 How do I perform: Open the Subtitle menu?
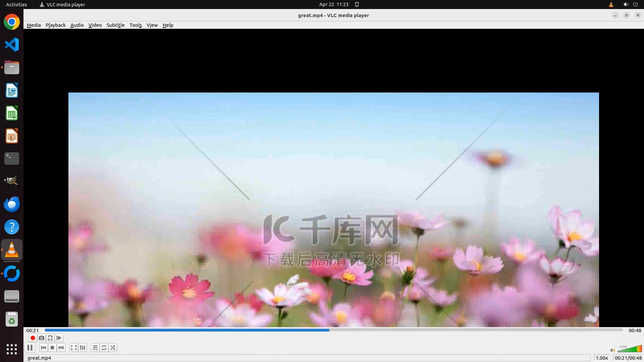tap(115, 25)
